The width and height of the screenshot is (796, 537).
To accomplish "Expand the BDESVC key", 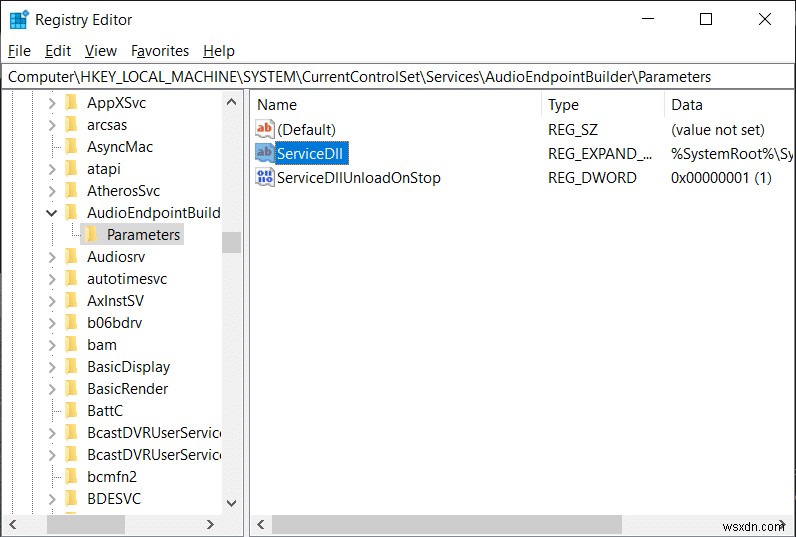I will 52,499.
